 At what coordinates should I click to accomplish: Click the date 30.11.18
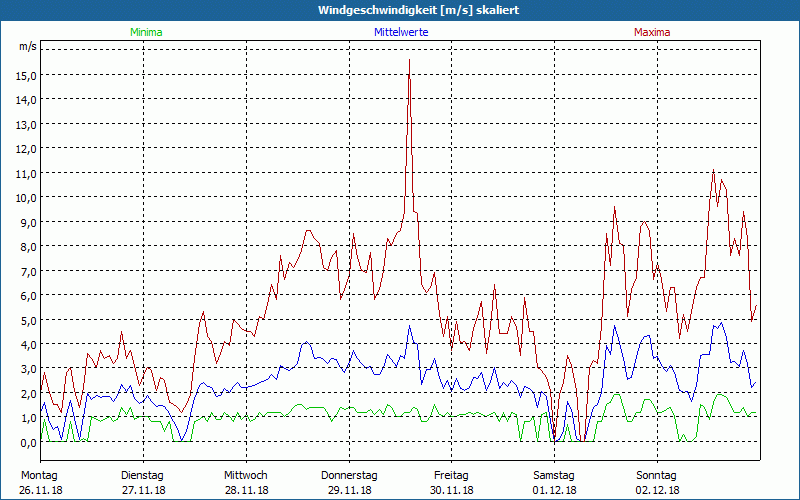click(x=452, y=490)
